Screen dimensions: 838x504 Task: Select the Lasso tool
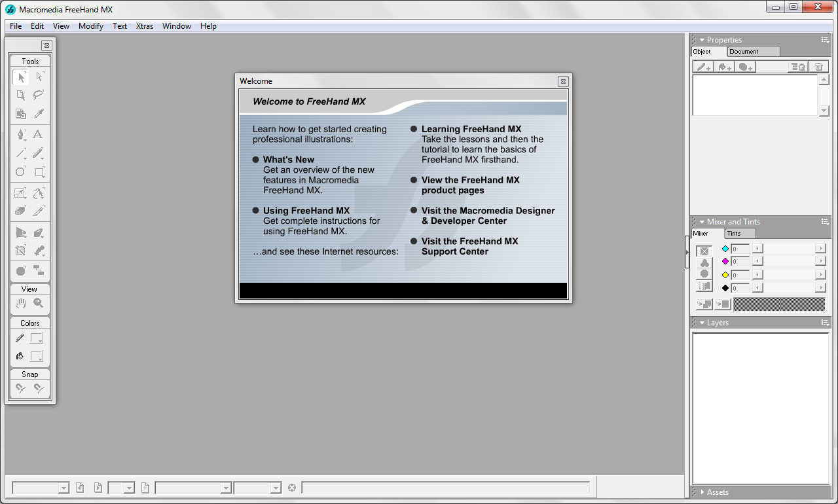[39, 95]
